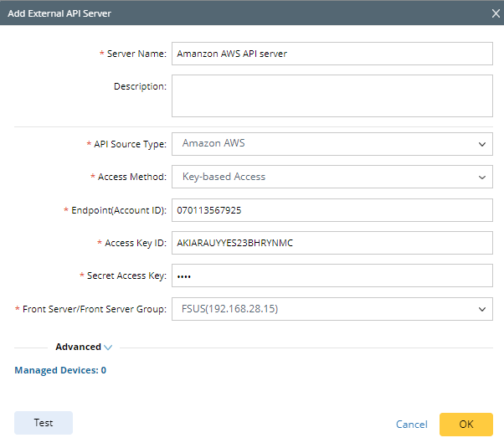Select the Access Key ID text box
This screenshot has height=448, width=504.
[332, 243]
